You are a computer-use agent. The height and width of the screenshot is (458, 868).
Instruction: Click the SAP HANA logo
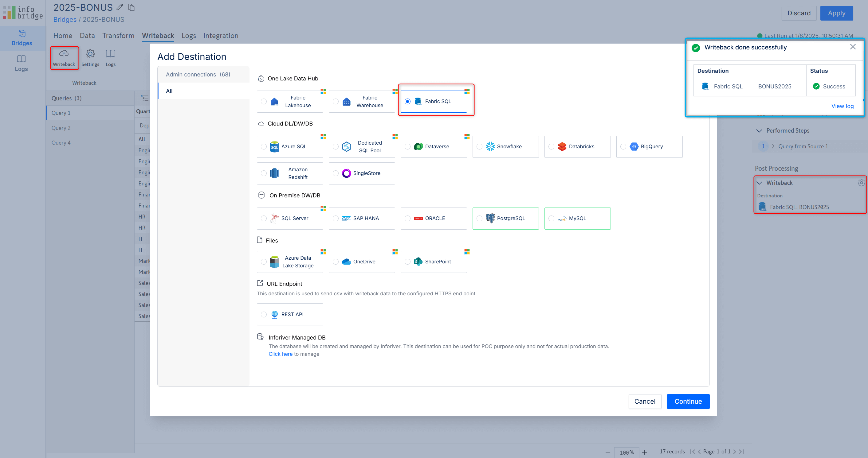pyautogui.click(x=346, y=219)
